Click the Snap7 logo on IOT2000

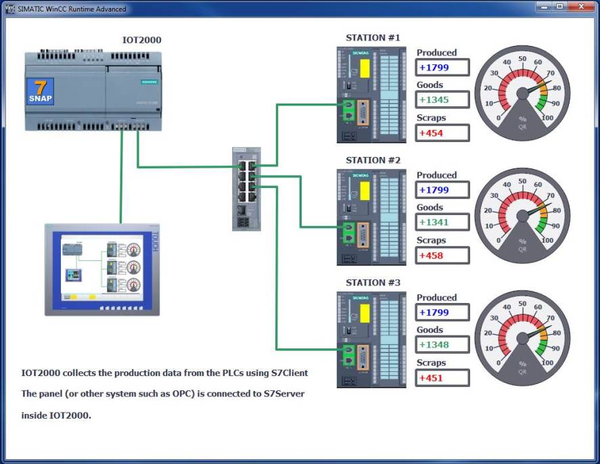click(40, 91)
